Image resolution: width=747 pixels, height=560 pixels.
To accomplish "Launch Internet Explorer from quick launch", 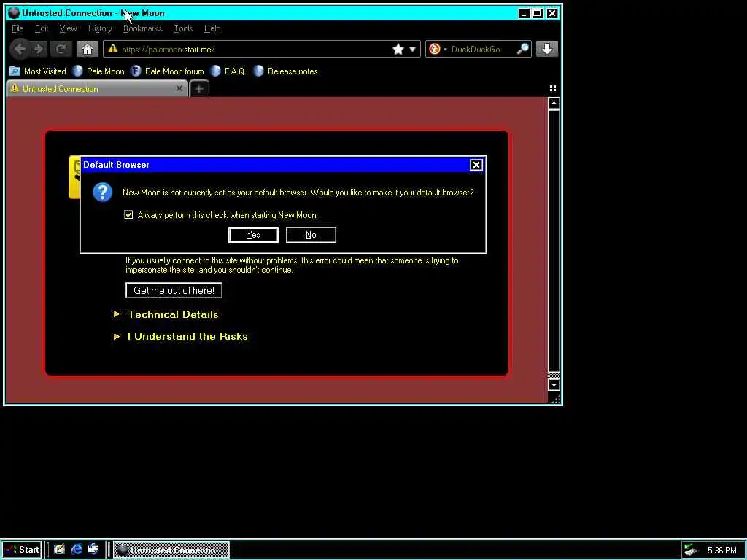I will [76, 550].
